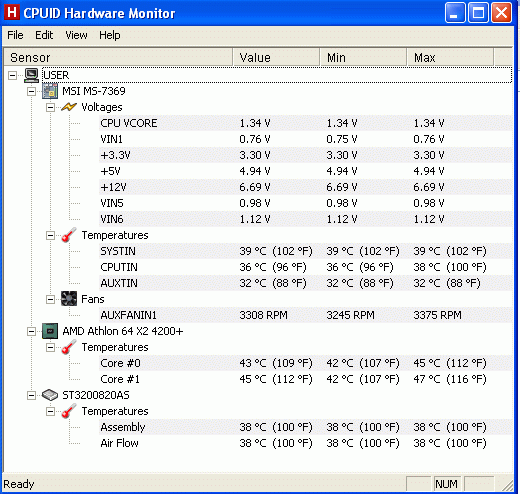Click Core #1 max 47 °C value
This screenshot has width=520, height=494.
click(450, 379)
